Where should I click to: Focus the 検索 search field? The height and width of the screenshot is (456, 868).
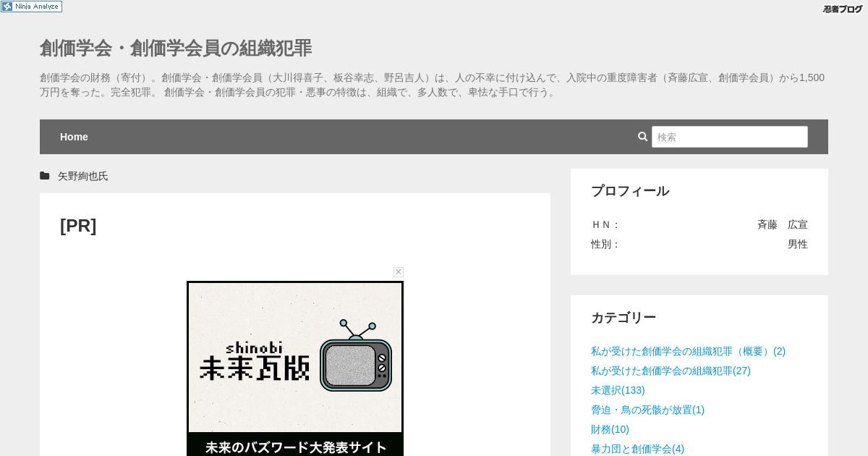[730, 137]
